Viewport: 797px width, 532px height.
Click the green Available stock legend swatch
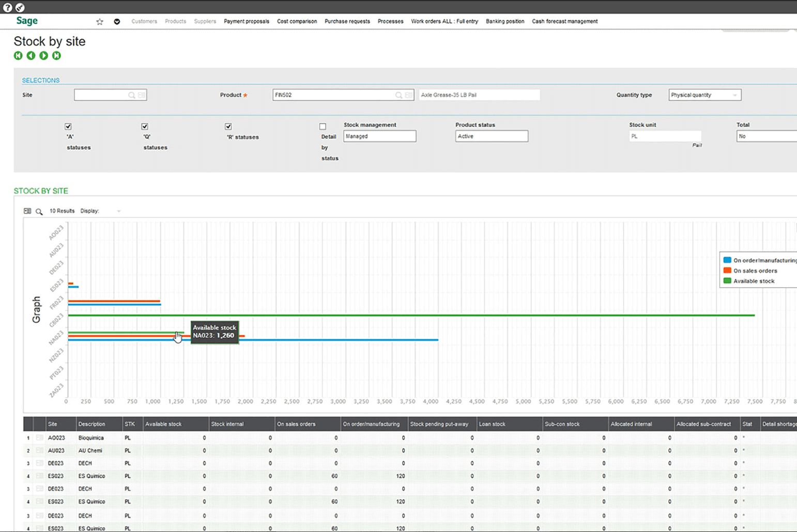[x=727, y=281]
